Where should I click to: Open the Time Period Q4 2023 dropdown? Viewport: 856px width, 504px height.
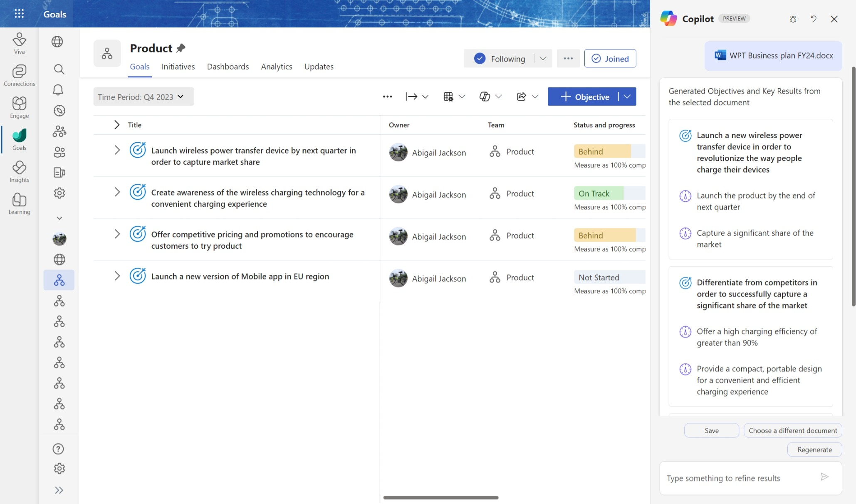[x=143, y=96]
